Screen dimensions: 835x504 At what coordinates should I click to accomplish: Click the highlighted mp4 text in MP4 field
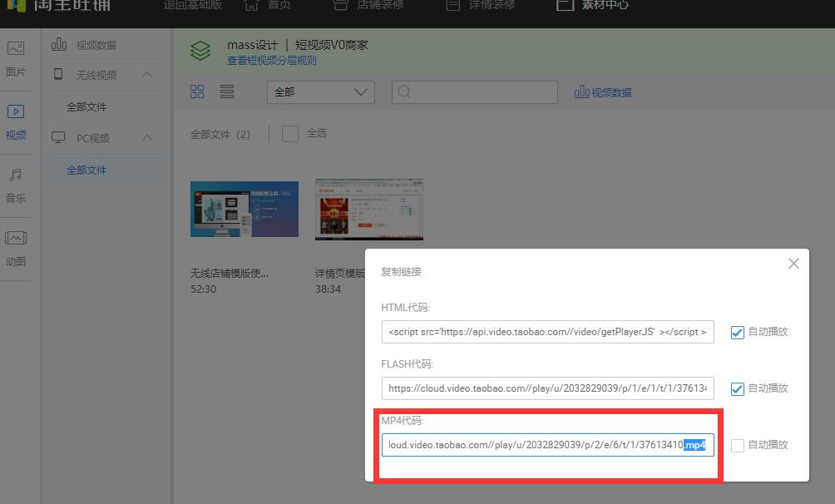(695, 444)
